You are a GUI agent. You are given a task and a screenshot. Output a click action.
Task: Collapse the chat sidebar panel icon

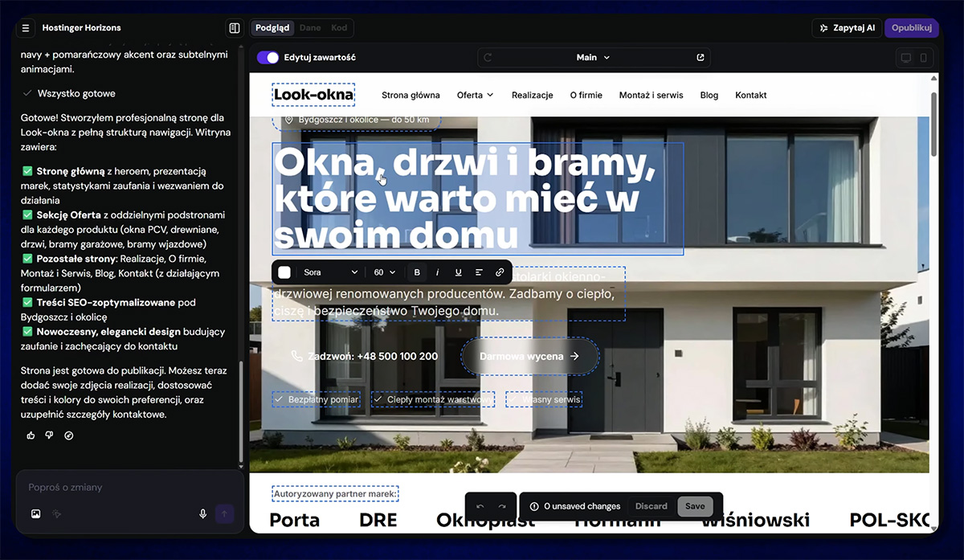235,28
